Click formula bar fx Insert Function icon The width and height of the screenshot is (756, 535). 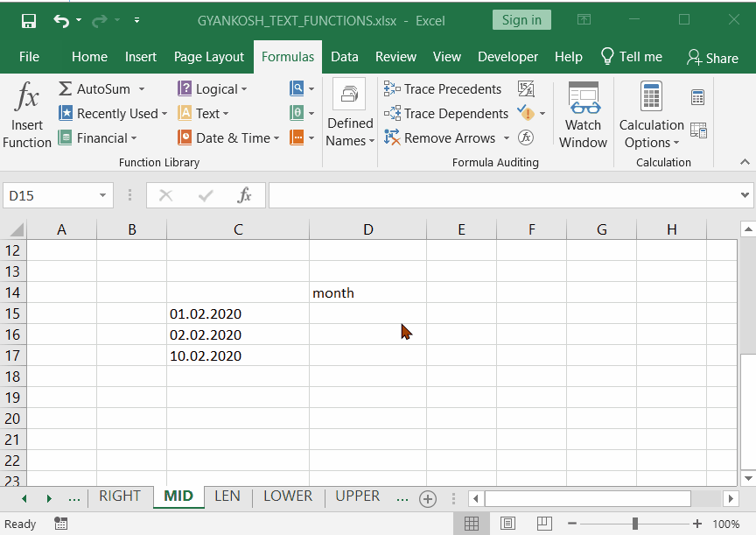point(244,195)
